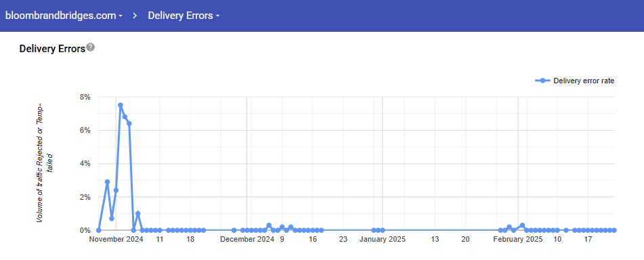This screenshot has height=260, width=644.
Task: Click the blue legend marker icon
Action: 542,81
